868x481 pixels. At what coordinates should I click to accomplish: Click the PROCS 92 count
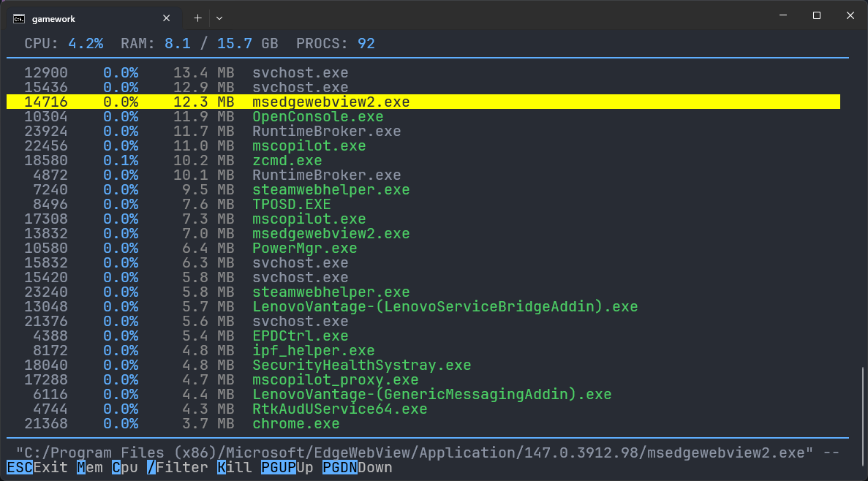[x=366, y=44]
